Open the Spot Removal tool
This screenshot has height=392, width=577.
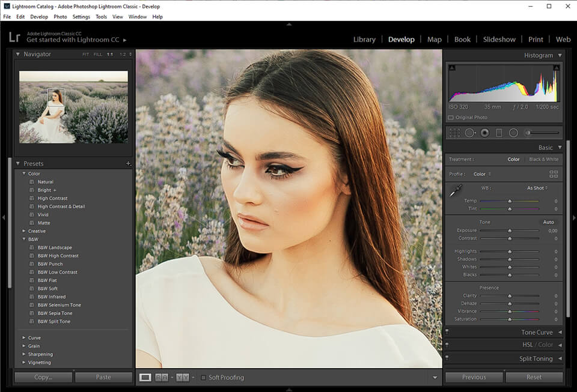[471, 132]
